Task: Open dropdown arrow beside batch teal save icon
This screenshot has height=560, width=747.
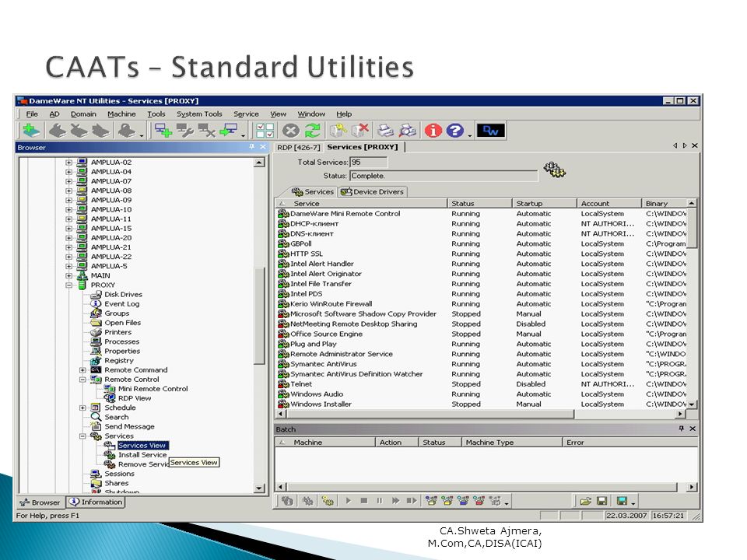Action: pos(633,503)
